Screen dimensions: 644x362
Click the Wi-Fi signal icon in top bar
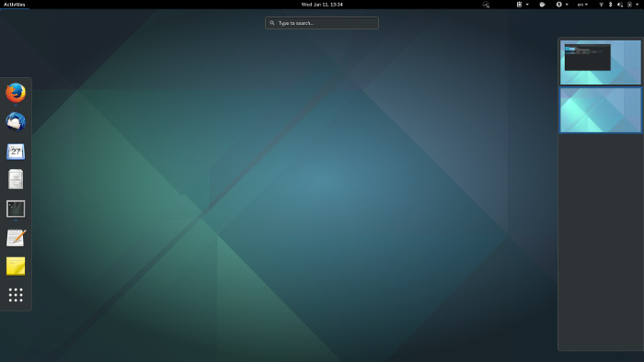(601, 5)
